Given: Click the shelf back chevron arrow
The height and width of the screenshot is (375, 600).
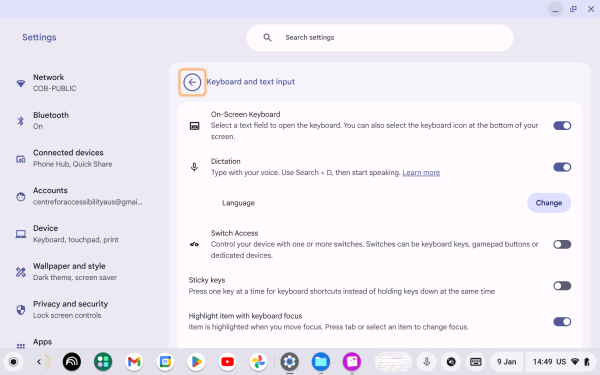Looking at the screenshot, I should 39,362.
